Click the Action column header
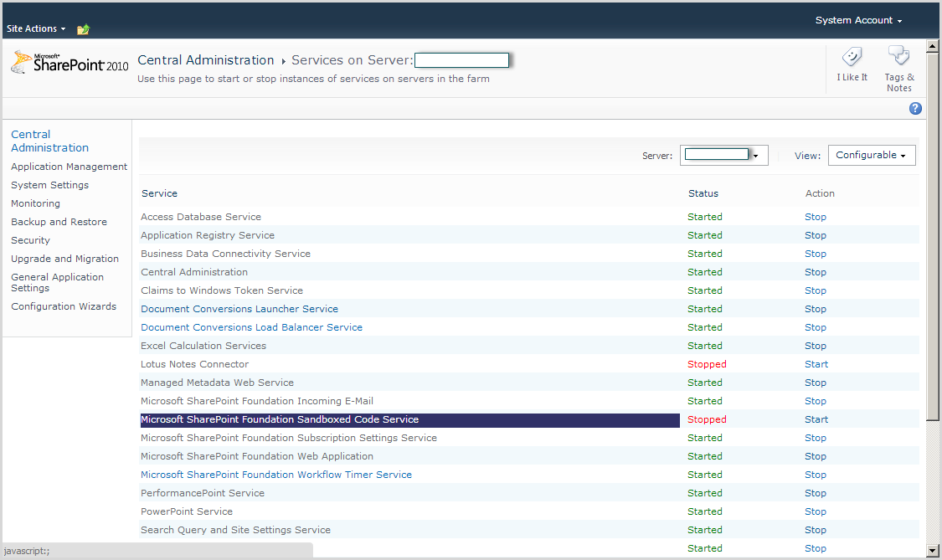 (x=820, y=193)
